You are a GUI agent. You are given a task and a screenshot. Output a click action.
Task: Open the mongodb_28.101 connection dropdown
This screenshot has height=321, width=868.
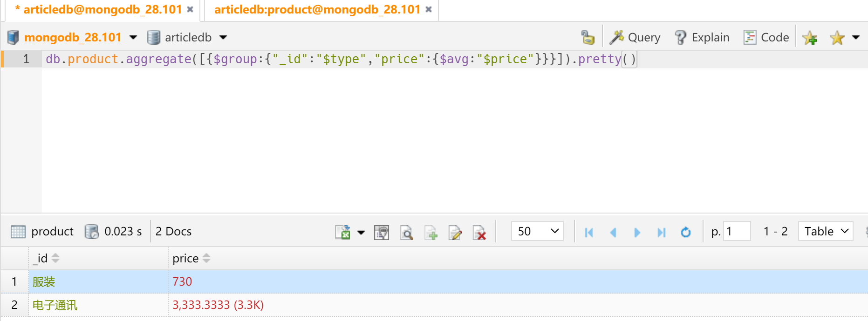click(133, 37)
